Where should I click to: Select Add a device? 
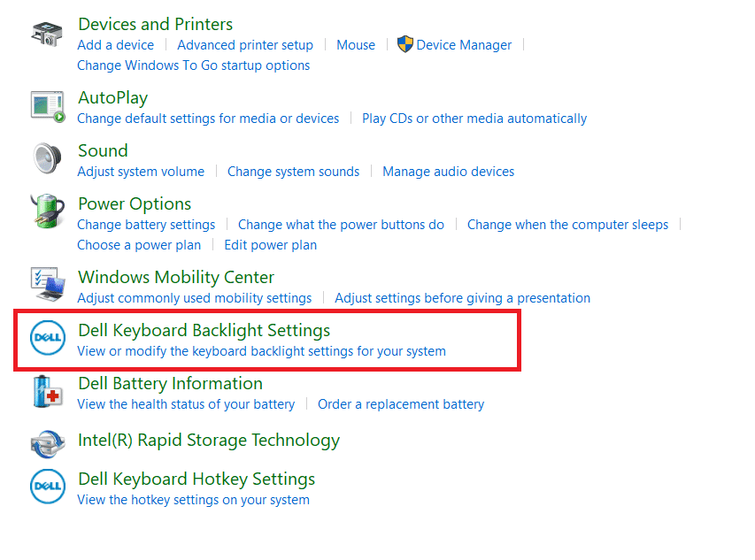point(115,45)
